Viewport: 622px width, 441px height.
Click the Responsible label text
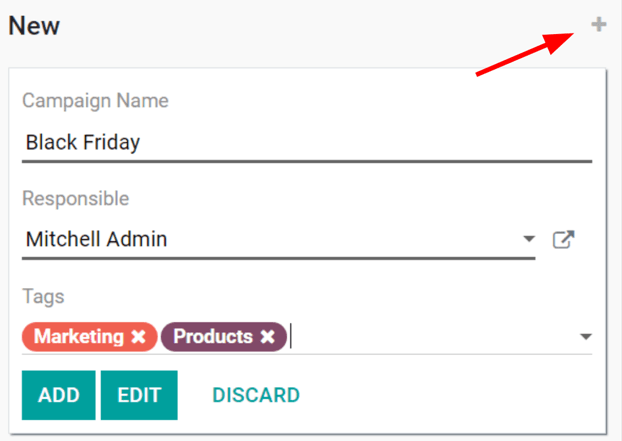tap(75, 198)
